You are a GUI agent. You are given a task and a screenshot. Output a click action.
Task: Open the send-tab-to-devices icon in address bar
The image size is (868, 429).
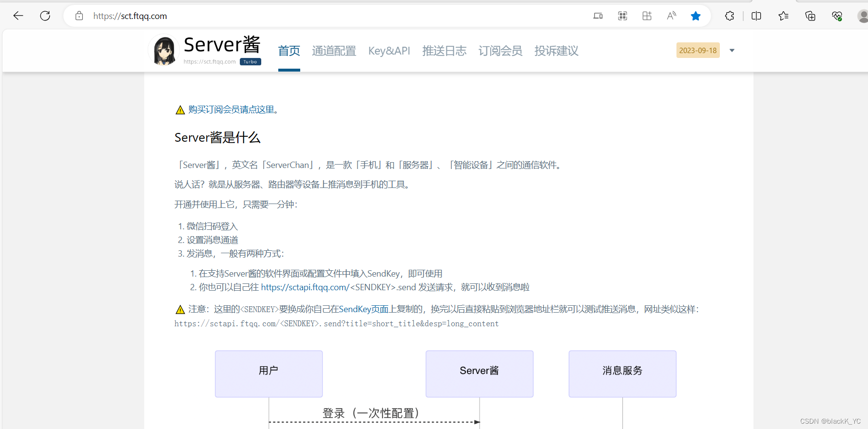click(x=598, y=16)
